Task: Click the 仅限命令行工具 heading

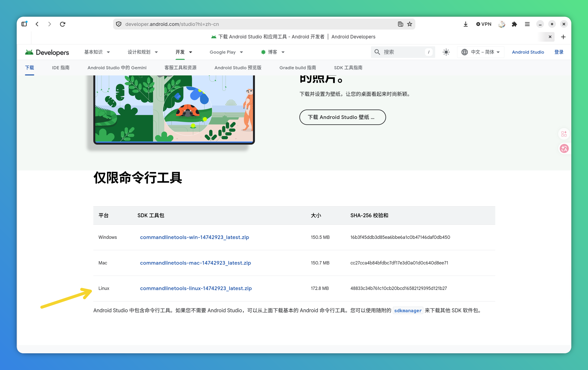Action: point(138,177)
